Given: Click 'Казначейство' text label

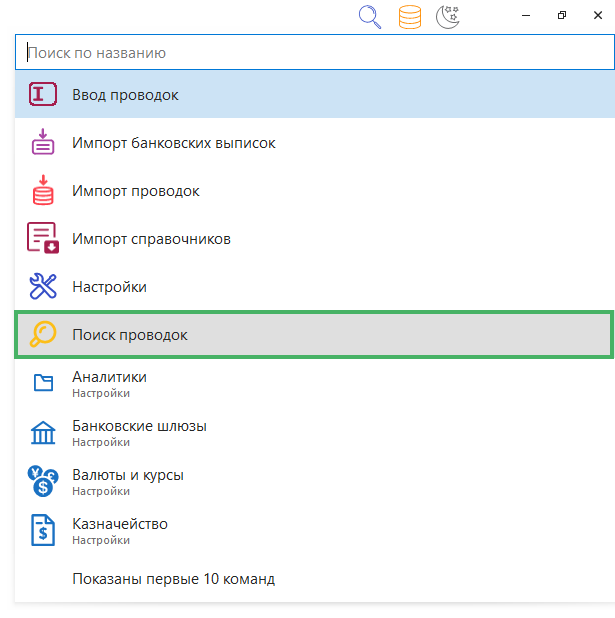Looking at the screenshot, I should pos(119,524).
